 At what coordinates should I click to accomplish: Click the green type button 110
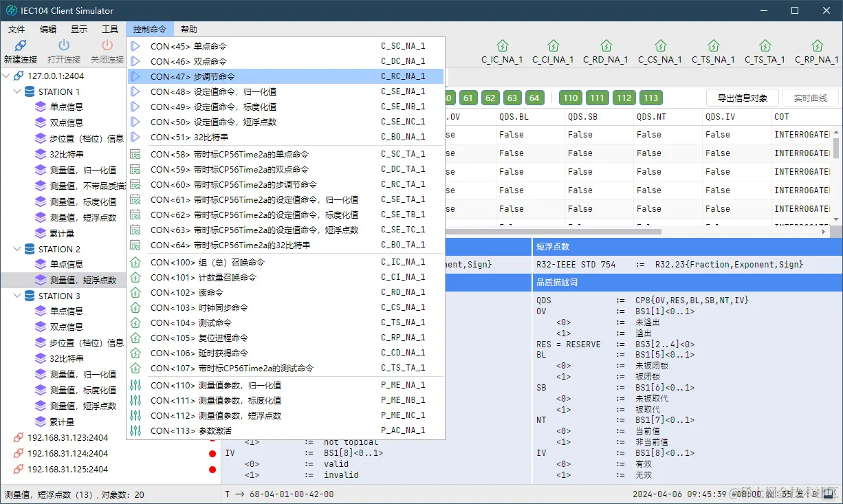coord(571,98)
